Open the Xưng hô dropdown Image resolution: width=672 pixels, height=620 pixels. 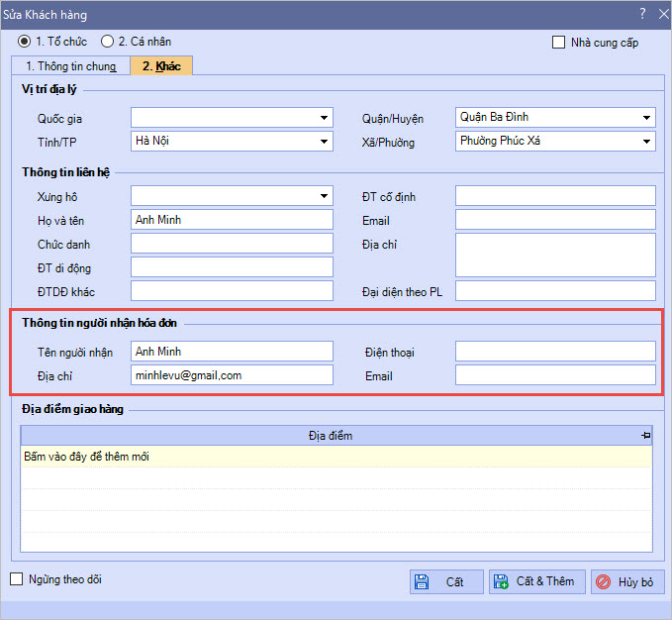pos(324,196)
